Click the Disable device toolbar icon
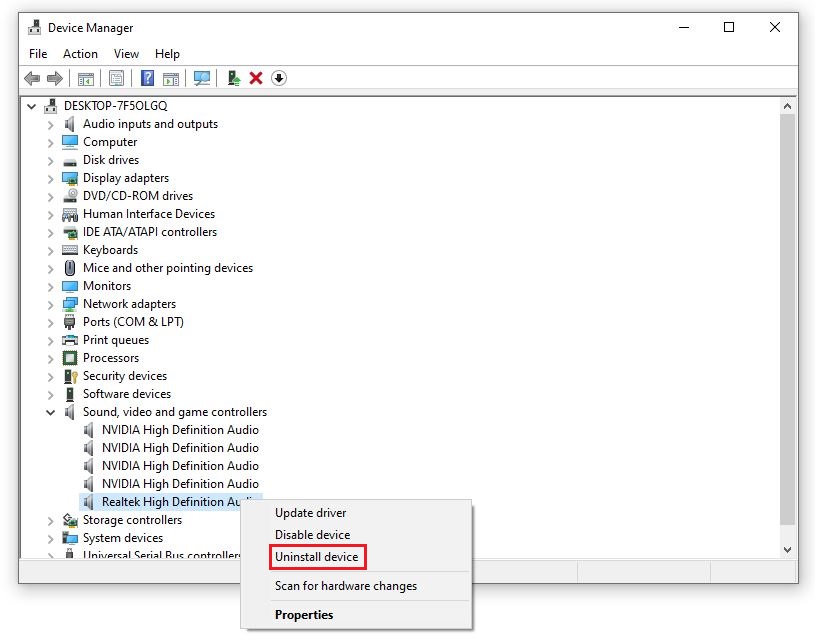The width and height of the screenshot is (815, 641). tap(279, 78)
